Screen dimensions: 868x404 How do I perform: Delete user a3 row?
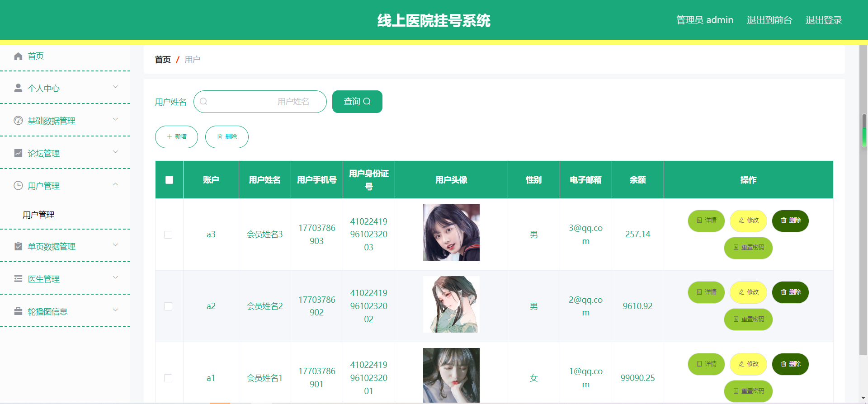click(790, 221)
